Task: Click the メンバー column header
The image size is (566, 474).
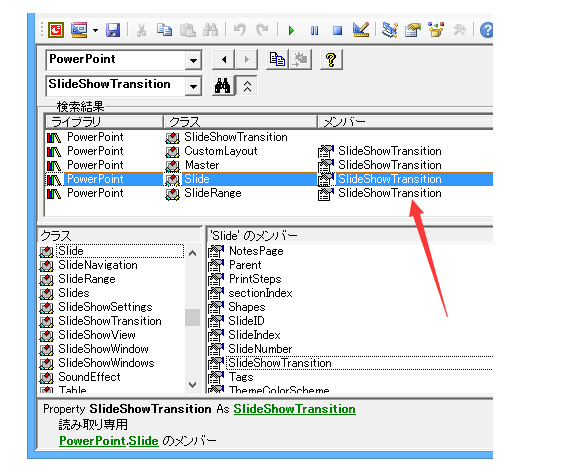Action: click(x=405, y=122)
